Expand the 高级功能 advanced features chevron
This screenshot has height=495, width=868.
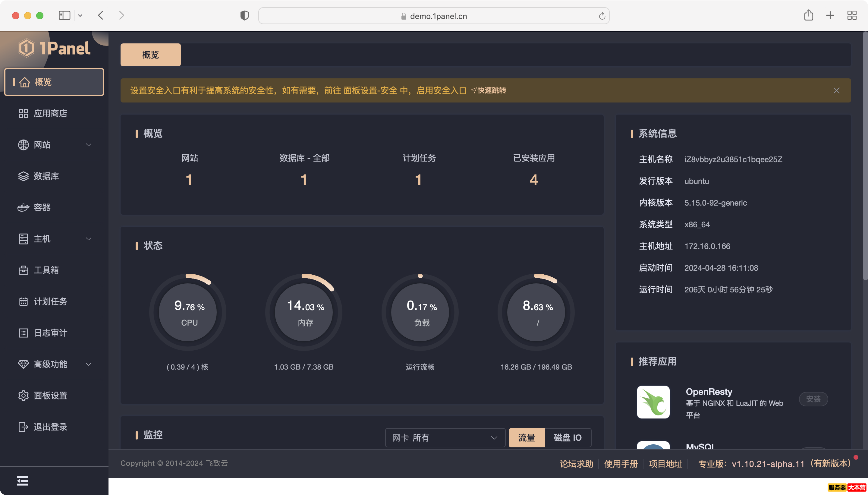[x=89, y=364]
